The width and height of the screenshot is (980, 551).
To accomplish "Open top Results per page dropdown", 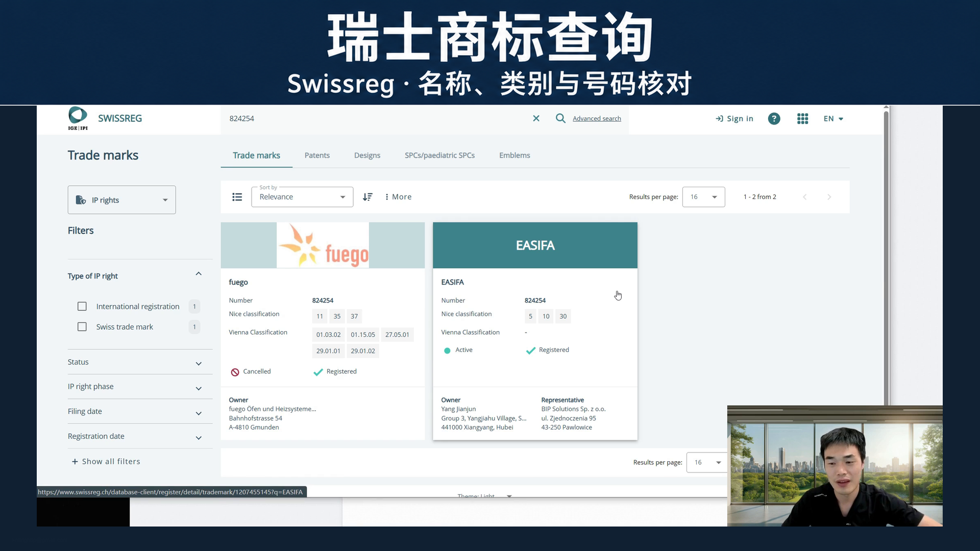I will [x=703, y=197].
